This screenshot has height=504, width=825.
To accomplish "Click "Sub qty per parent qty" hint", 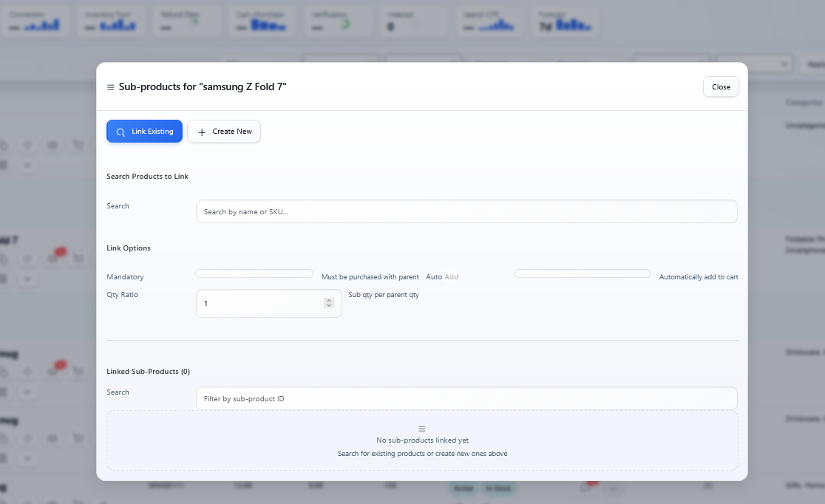I will [x=384, y=295].
